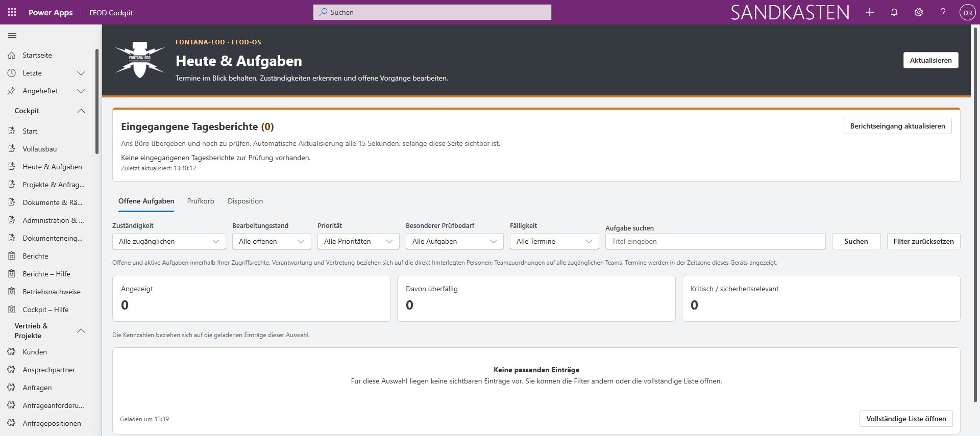Screen dimensions: 980x436
Task: Open Ansprechpartner in sidebar
Action: [x=48, y=370]
